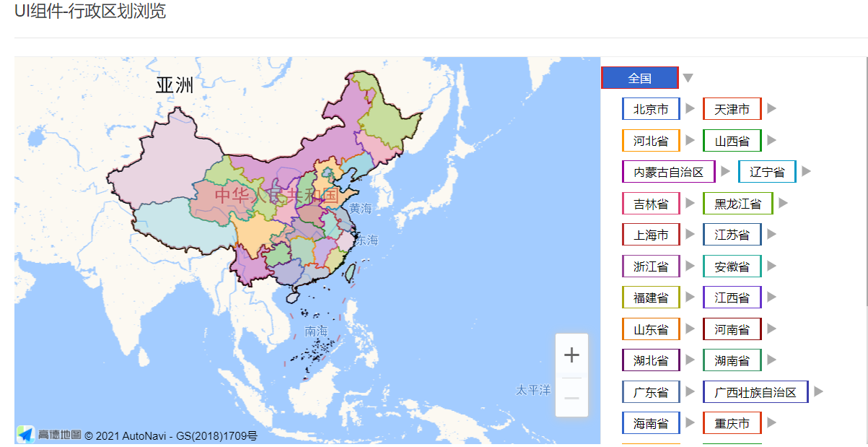Select the 全国 button

(641, 77)
